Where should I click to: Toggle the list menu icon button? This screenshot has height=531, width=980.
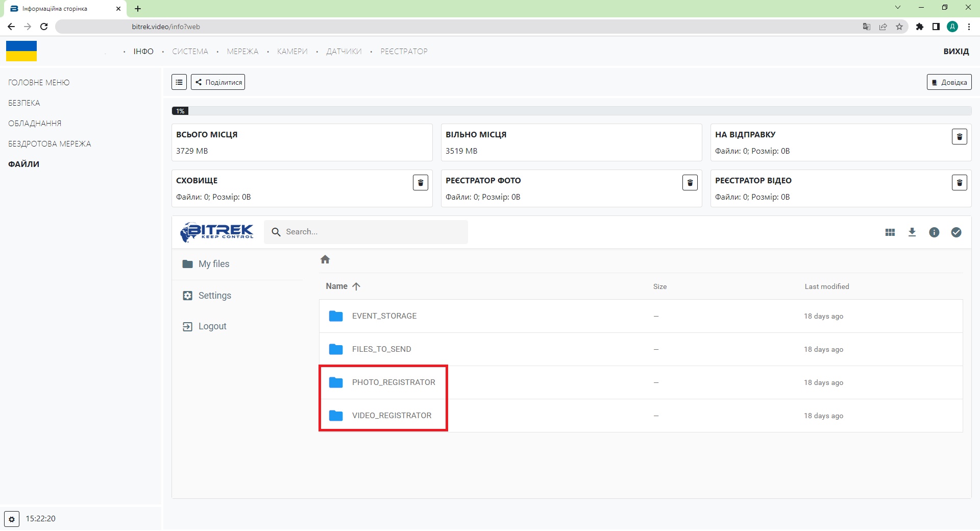pyautogui.click(x=179, y=82)
